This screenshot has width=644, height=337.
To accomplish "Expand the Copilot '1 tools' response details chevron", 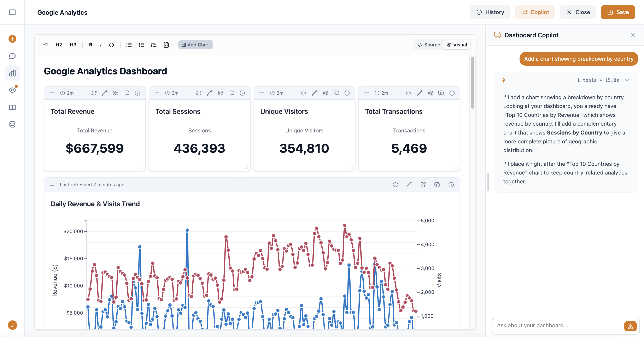I will coord(627,80).
